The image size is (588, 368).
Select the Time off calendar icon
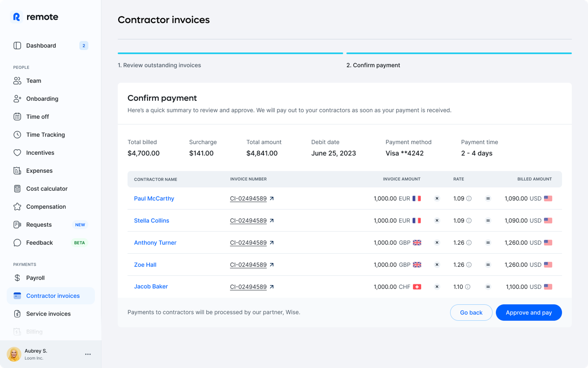pos(17,117)
